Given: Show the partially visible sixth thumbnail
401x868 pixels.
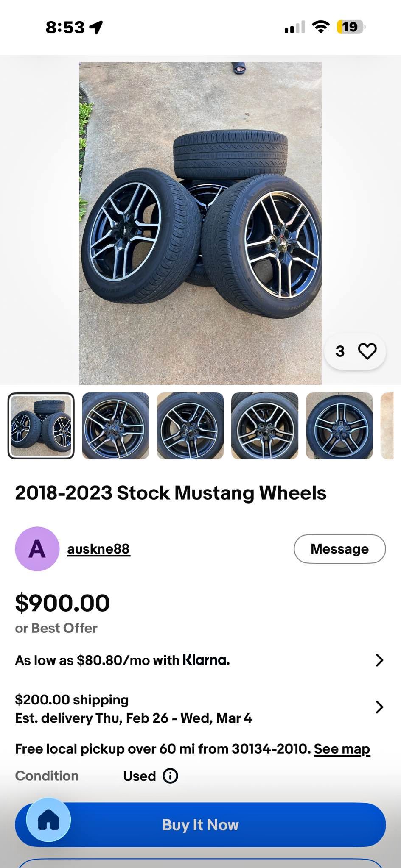Looking at the screenshot, I should (x=387, y=426).
